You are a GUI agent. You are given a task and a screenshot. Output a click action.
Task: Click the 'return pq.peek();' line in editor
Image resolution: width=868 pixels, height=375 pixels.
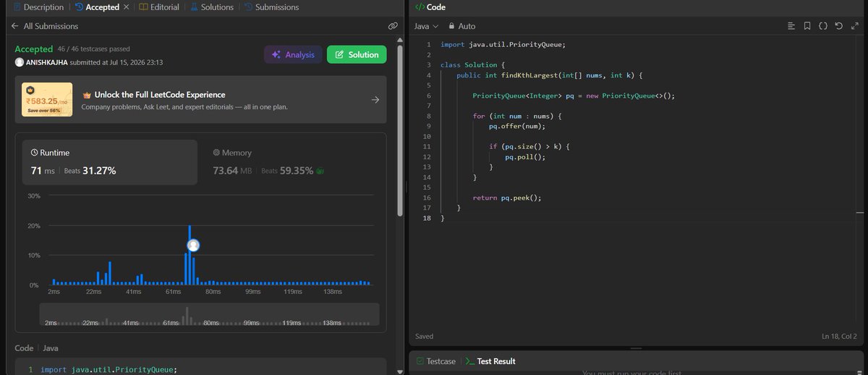tap(507, 198)
